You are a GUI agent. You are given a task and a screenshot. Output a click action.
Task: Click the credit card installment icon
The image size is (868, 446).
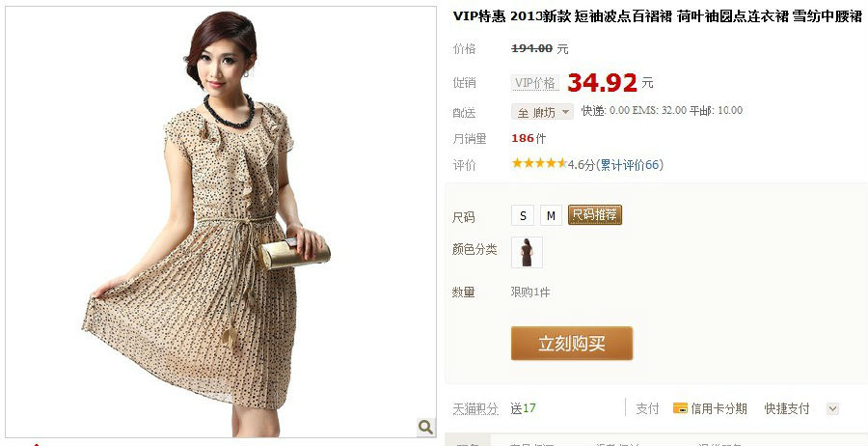pos(680,408)
